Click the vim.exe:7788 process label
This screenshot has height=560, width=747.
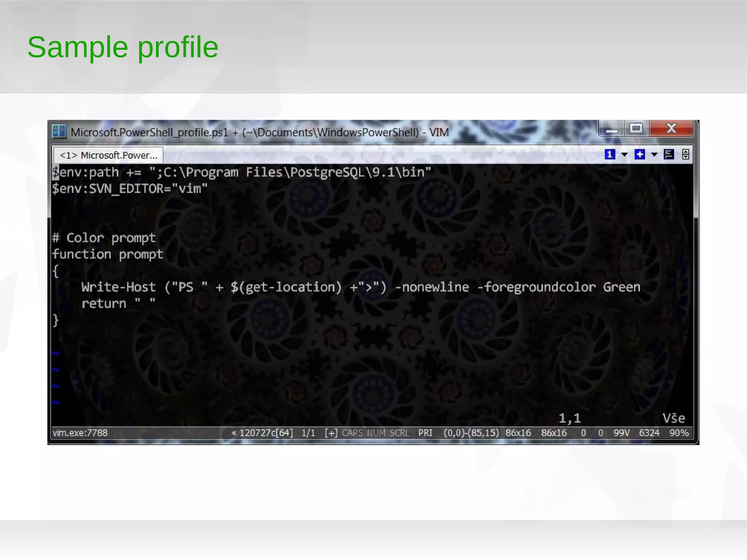click(80, 433)
